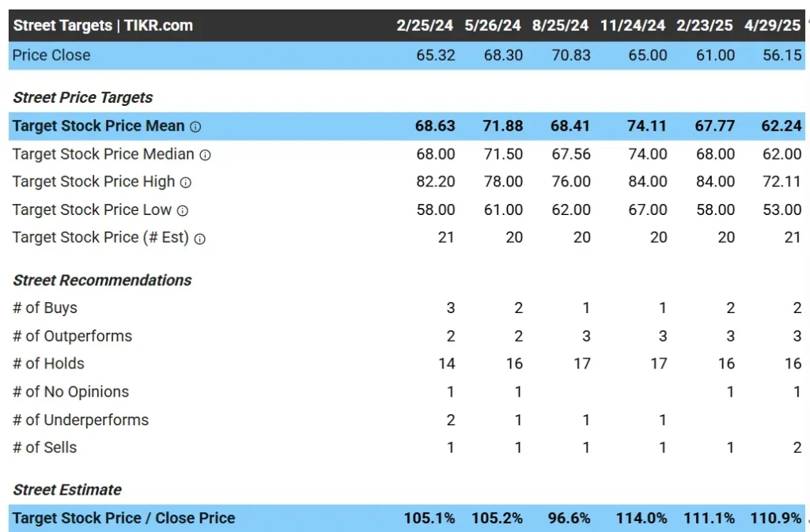Click the # of Outperforms row label

coord(72,337)
